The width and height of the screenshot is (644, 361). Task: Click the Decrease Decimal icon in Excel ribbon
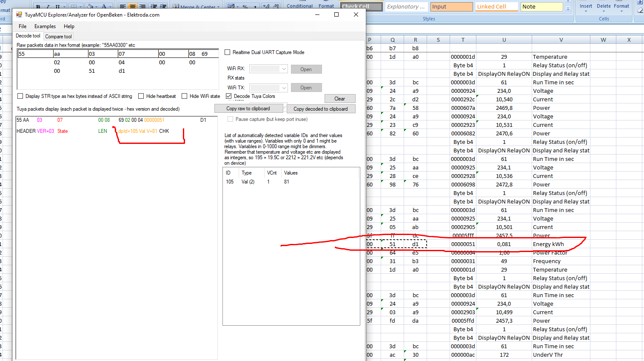276,6
